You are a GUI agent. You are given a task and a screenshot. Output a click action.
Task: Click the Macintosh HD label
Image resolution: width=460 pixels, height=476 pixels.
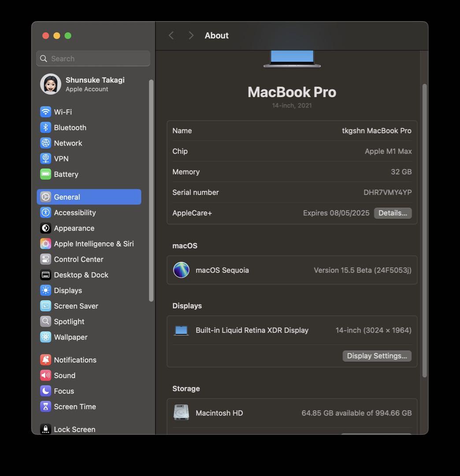click(219, 413)
